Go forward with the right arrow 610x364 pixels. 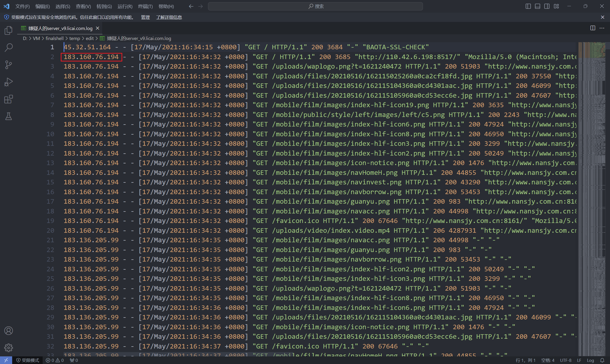click(x=200, y=6)
